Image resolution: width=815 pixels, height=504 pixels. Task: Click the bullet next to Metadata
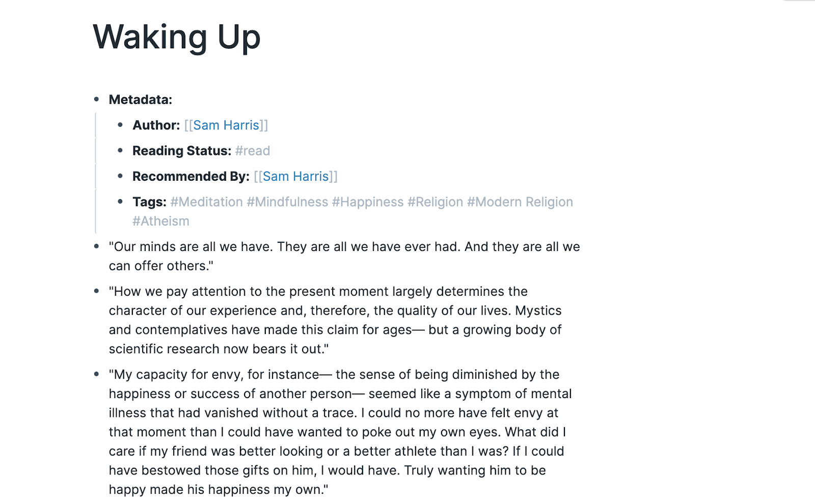click(x=96, y=99)
